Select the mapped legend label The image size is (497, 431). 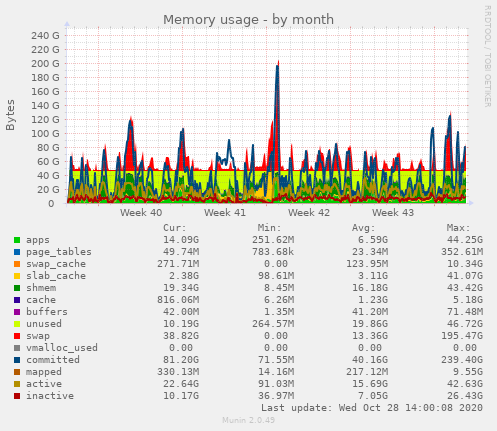pyautogui.click(x=44, y=372)
